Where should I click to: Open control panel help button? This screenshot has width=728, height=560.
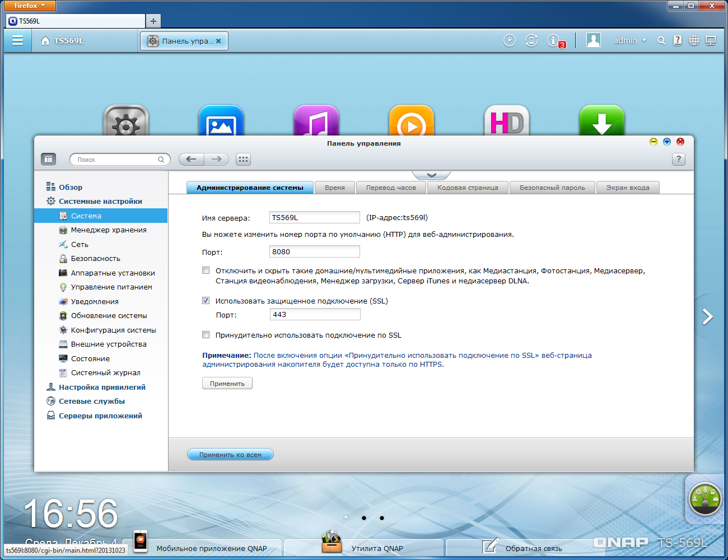(679, 160)
